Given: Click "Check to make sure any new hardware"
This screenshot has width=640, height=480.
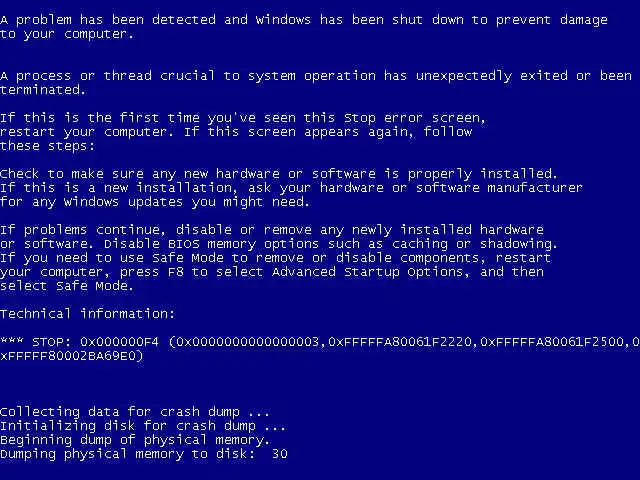Looking at the screenshot, I should 140,174.
